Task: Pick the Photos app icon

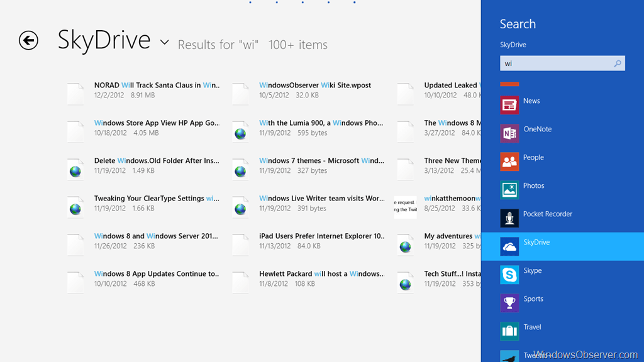Action: 509,190
